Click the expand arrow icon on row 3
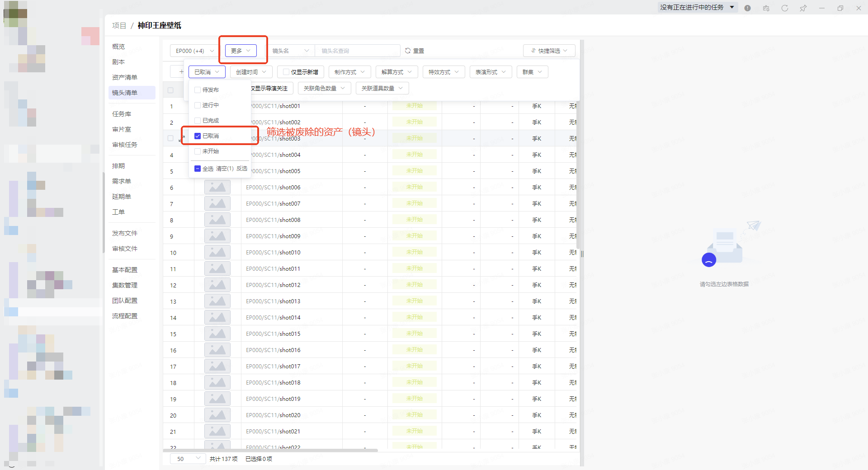This screenshot has height=470, width=868. (182, 139)
